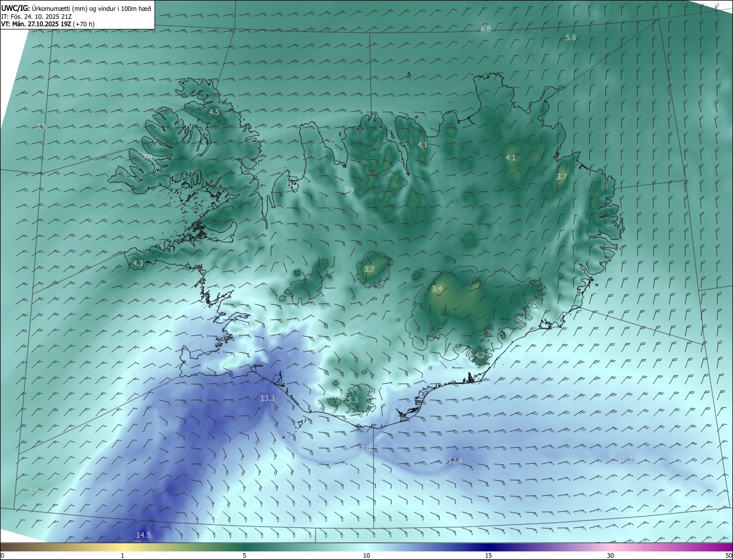
Task: Click the 3.4 value label on the glacier
Action: [x=437, y=289]
